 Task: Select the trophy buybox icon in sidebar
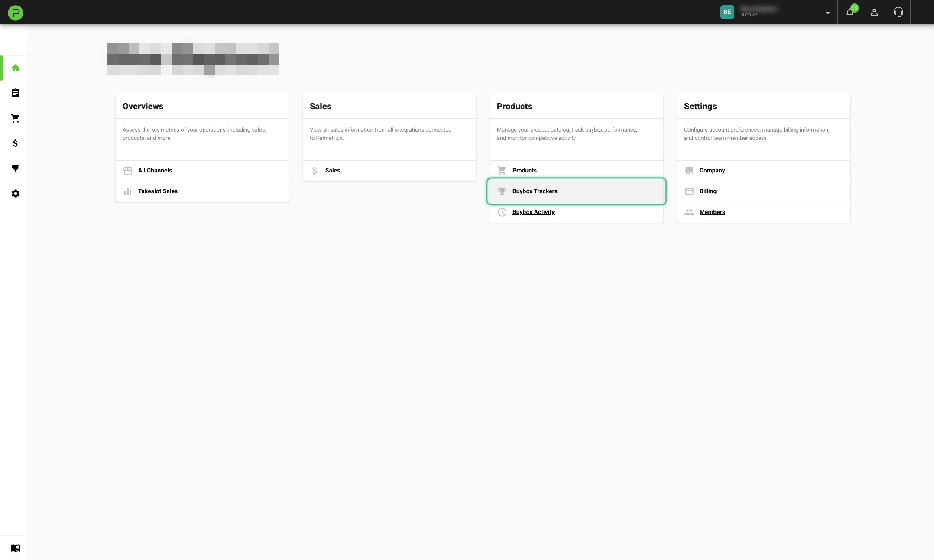pyautogui.click(x=15, y=168)
